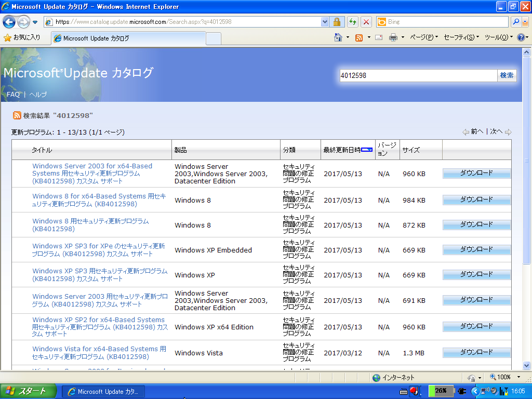Click the RSS icon beside 検索結果
Image resolution: width=532 pixels, height=399 pixels.
click(17, 115)
